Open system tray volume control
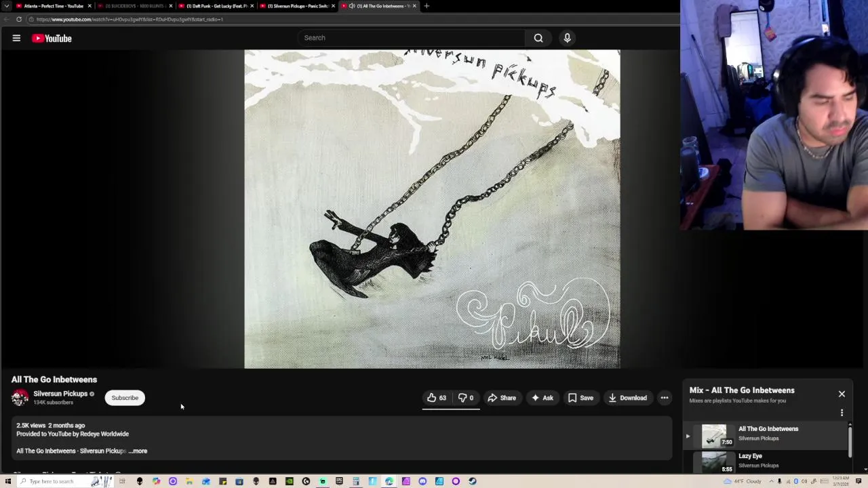 coord(804,481)
